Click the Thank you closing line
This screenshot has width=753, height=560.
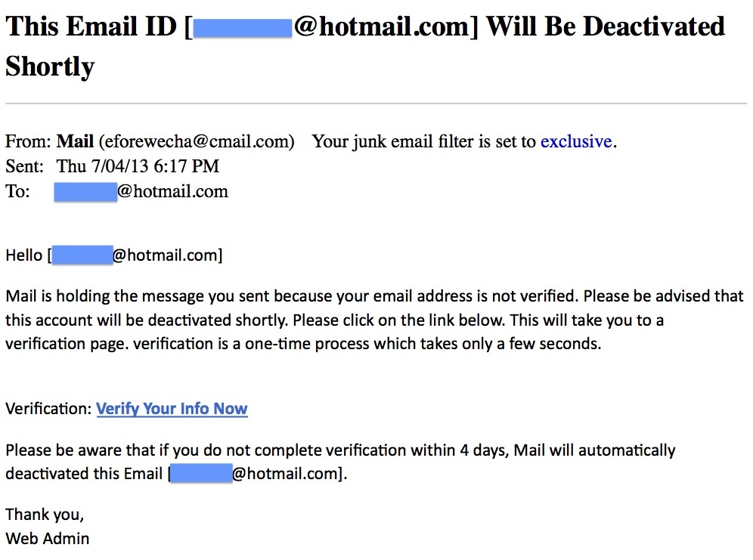point(45,515)
